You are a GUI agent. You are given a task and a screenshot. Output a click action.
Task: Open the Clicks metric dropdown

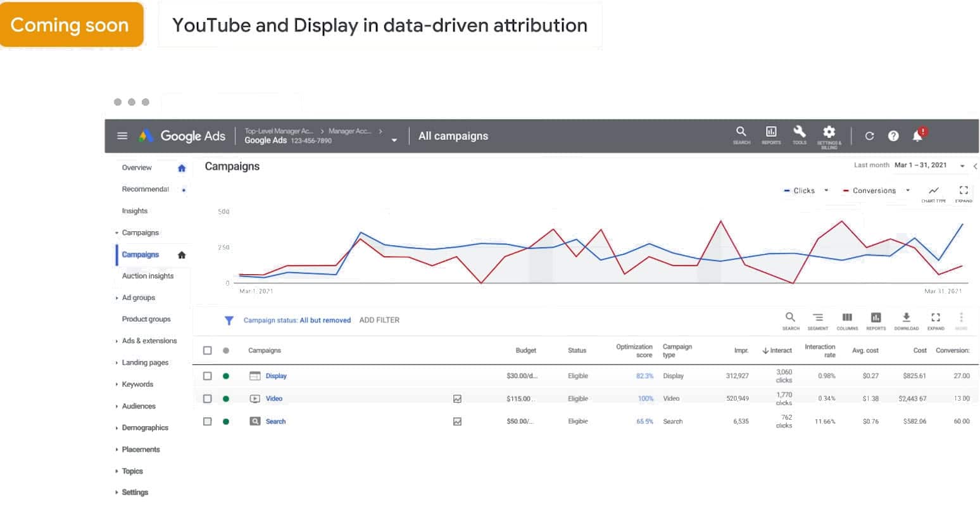(826, 191)
